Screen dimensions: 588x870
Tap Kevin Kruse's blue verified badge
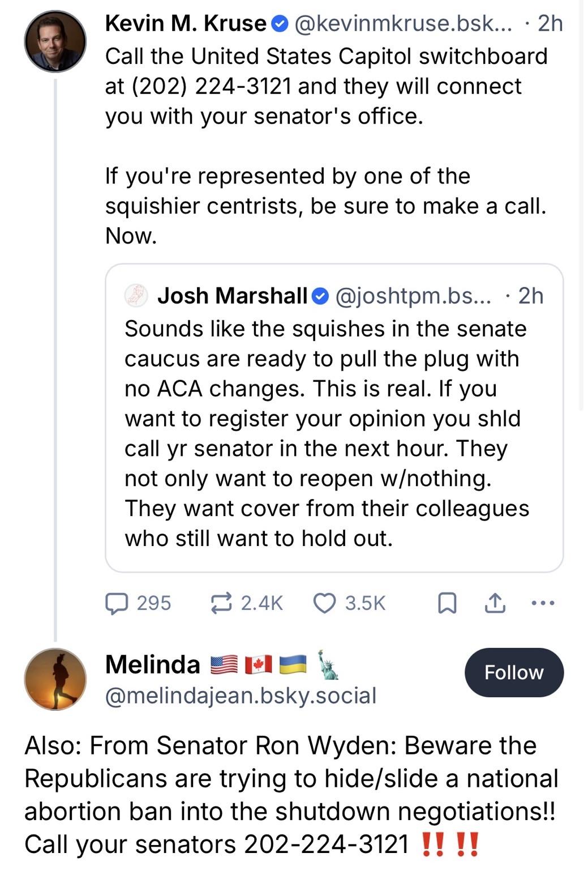(280, 24)
